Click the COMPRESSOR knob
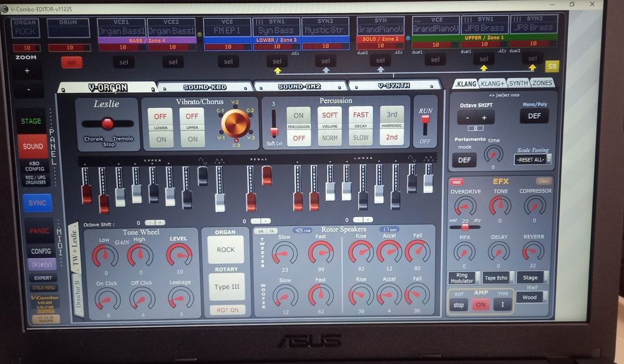Viewport: 624px width, 364px height. [535, 206]
